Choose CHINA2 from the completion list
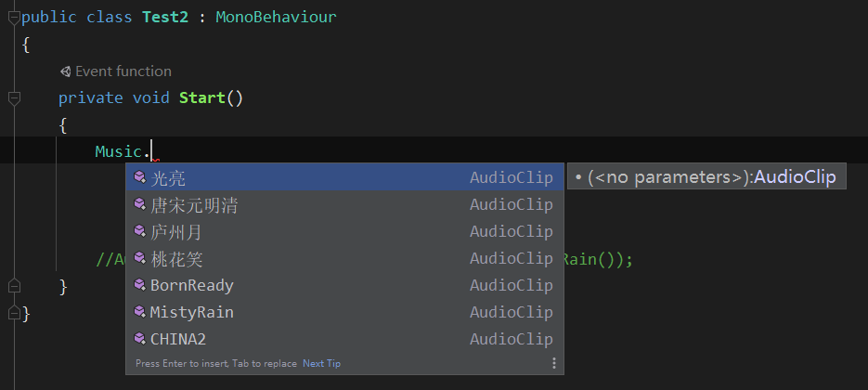The image size is (868, 390). (344, 339)
